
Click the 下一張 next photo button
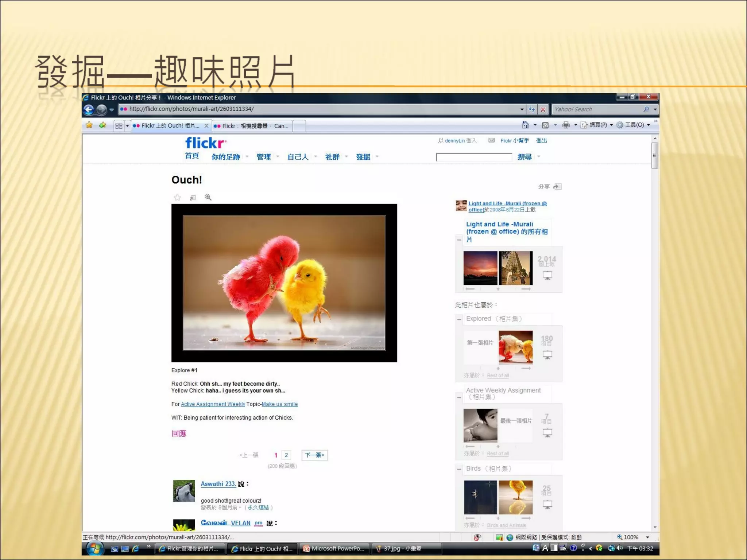tap(314, 455)
